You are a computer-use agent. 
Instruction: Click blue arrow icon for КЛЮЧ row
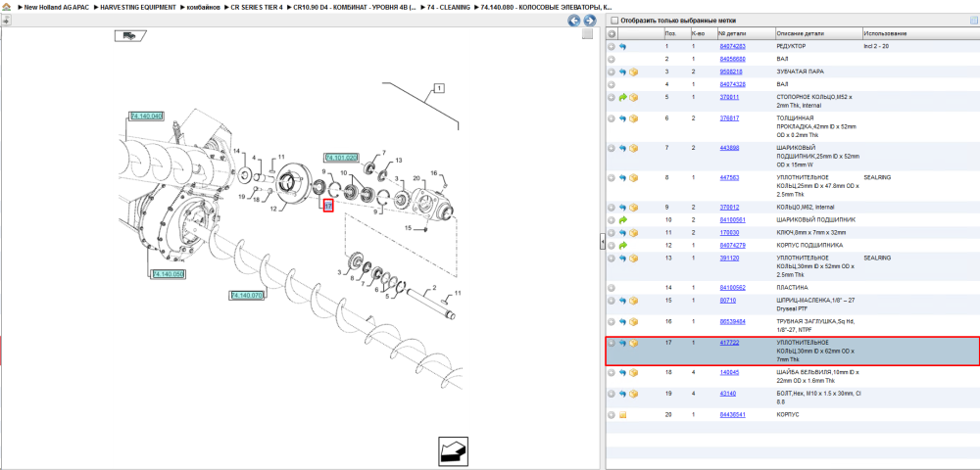tap(622, 233)
